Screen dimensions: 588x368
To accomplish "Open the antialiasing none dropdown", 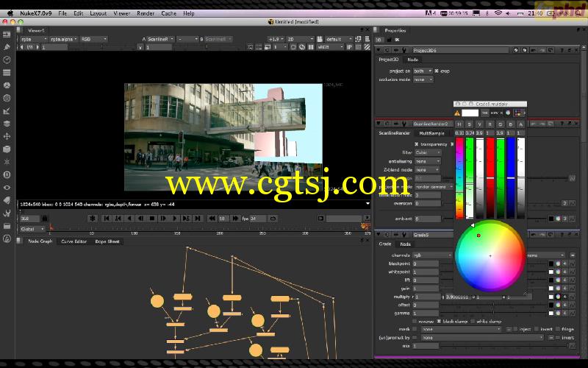I will tap(428, 161).
